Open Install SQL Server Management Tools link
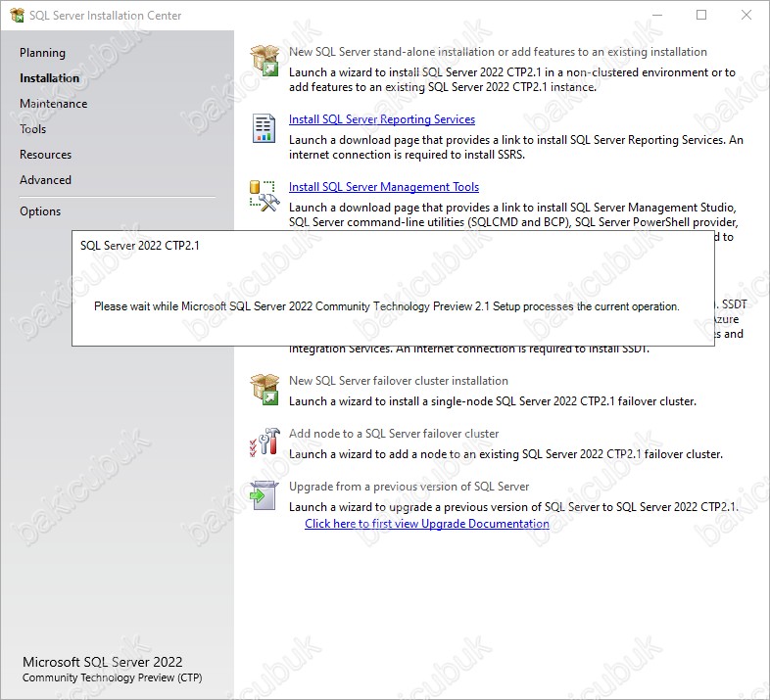Viewport: 770px width, 700px height. [384, 187]
